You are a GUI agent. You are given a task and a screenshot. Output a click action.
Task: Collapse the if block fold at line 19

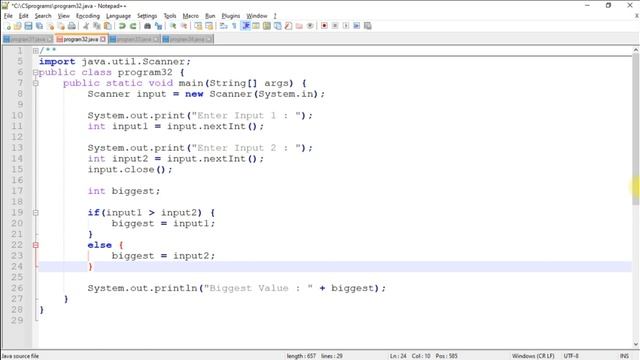(x=36, y=213)
